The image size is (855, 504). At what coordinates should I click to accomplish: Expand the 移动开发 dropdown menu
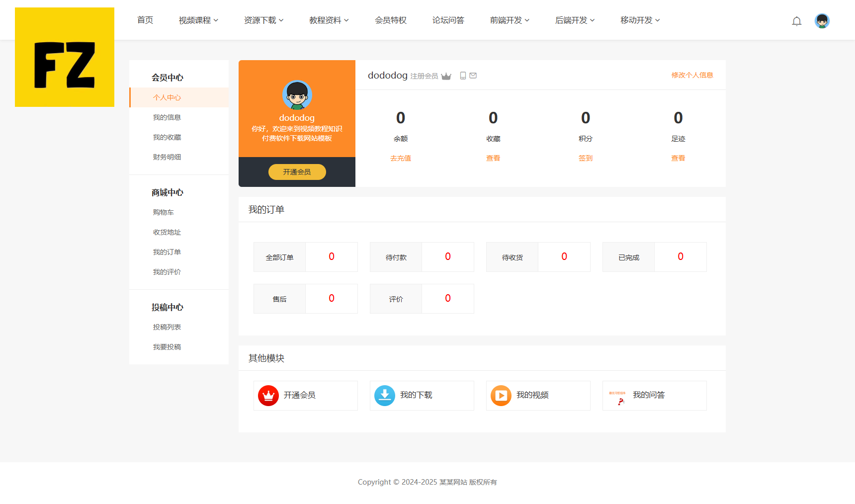[x=640, y=20]
